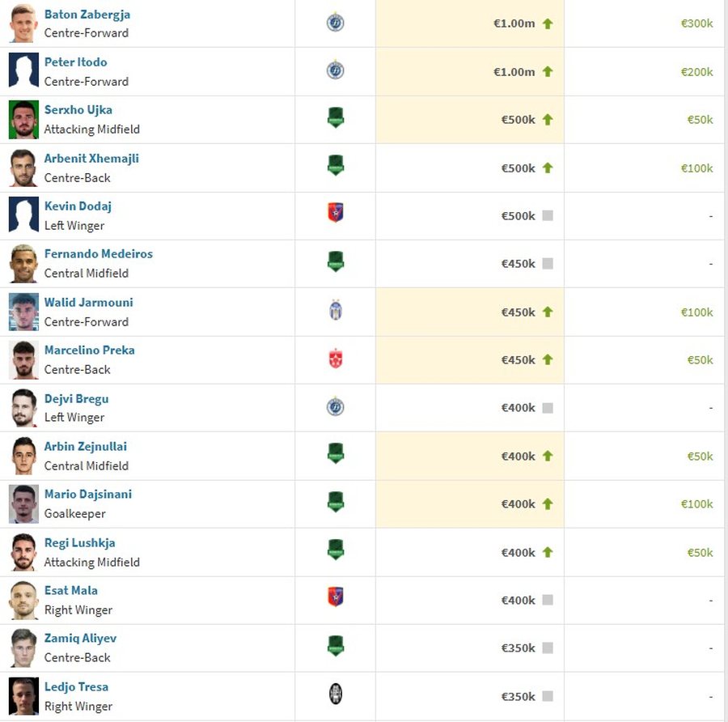Click the green value-increase arrow for Regi Lushkja
728x722 pixels.
[548, 552]
